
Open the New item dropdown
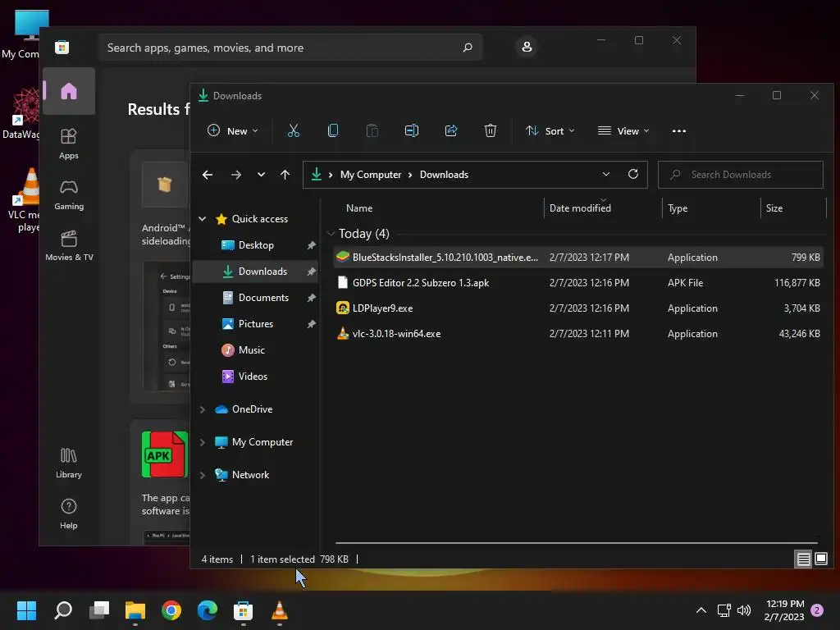232,130
